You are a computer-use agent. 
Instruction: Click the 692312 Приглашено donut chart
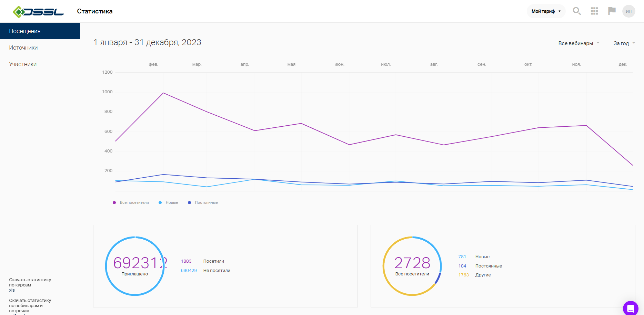135,266
